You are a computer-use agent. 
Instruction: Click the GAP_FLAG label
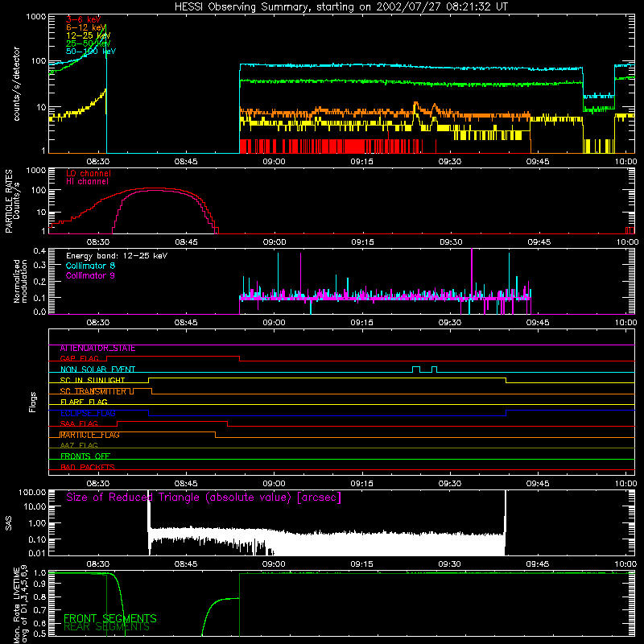pos(79,358)
